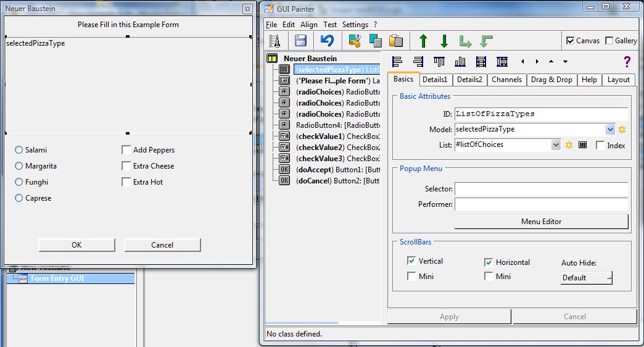The height and width of the screenshot is (347, 644).
Task: Click the save (floppy disk) toolbar icon
Action: click(300, 41)
